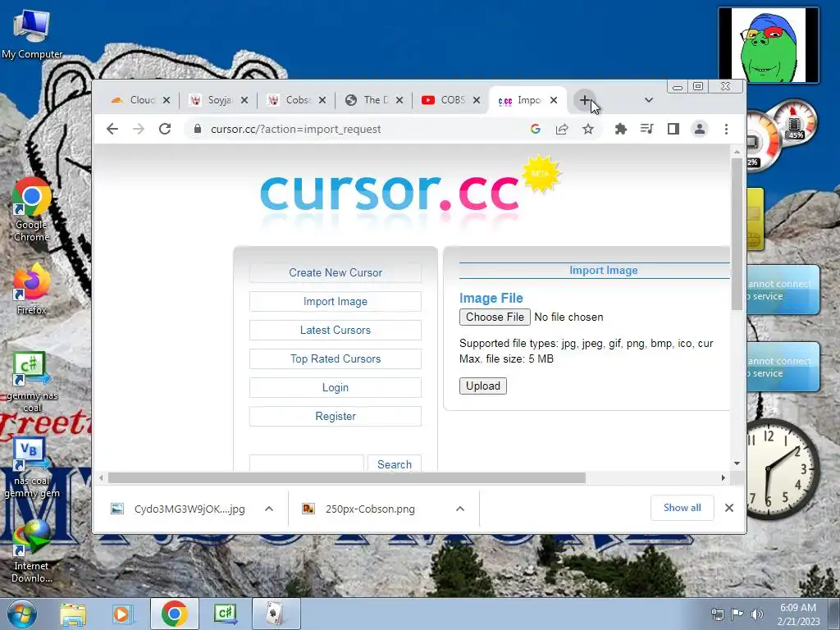840x630 pixels.
Task: Select gemmy nas coal desktop shortcut
Action: pyautogui.click(x=32, y=382)
